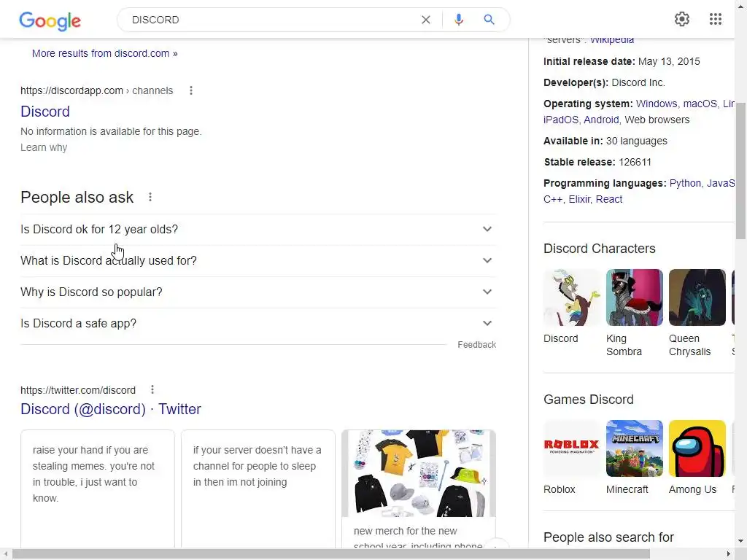Image resolution: width=747 pixels, height=560 pixels.
Task: Expand 'Why is Discord so popular?' question
Action: point(258,292)
